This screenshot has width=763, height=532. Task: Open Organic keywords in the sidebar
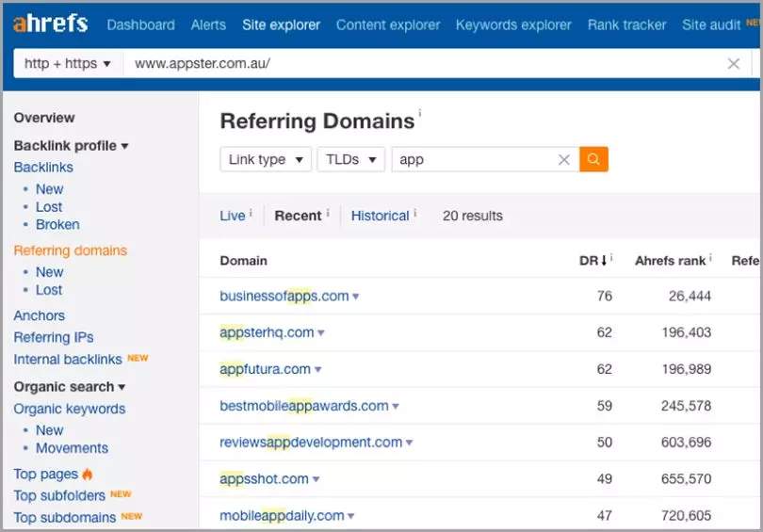point(70,409)
